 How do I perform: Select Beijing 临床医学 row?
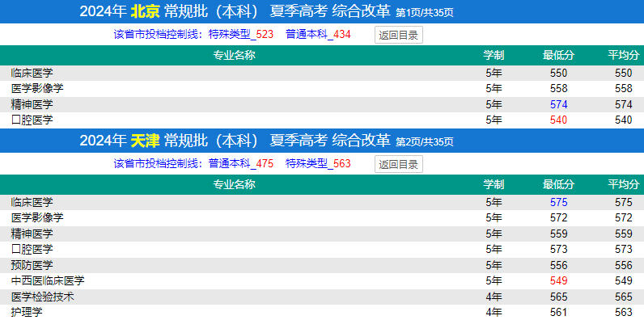(322, 73)
